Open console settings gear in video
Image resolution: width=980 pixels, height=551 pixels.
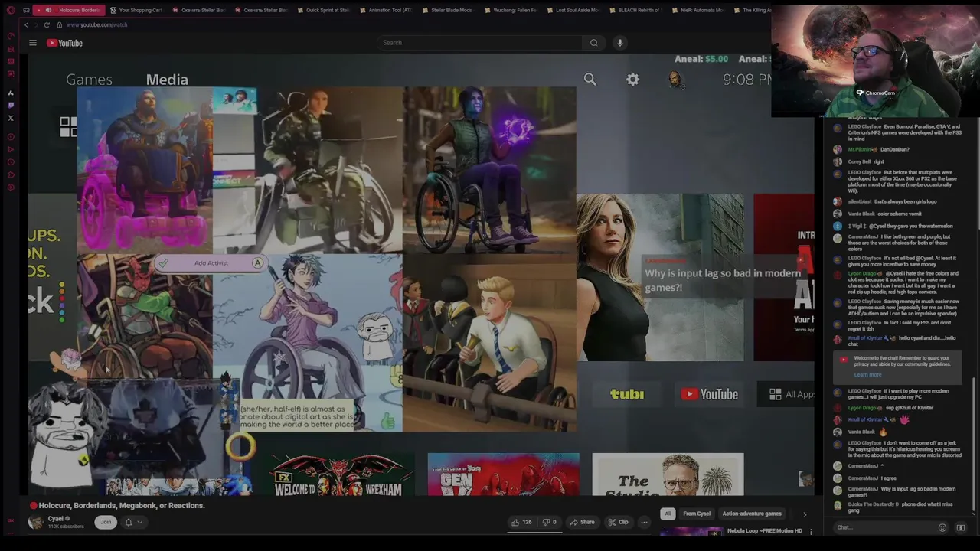click(x=632, y=79)
